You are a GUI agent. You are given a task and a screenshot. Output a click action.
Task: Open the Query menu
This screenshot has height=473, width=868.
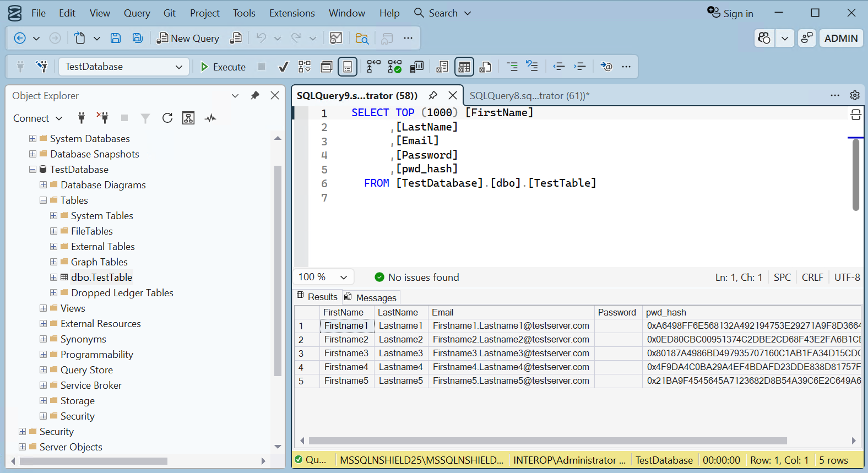click(x=137, y=13)
